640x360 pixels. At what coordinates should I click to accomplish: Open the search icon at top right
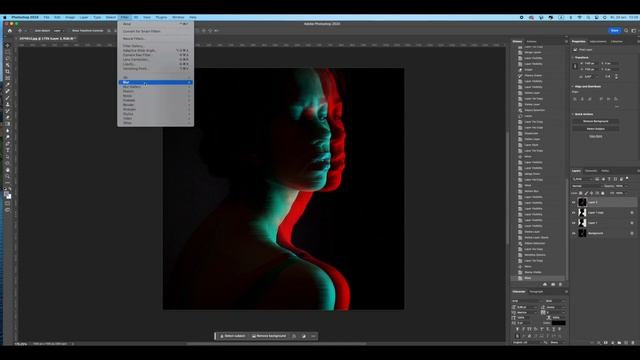[x=626, y=31]
